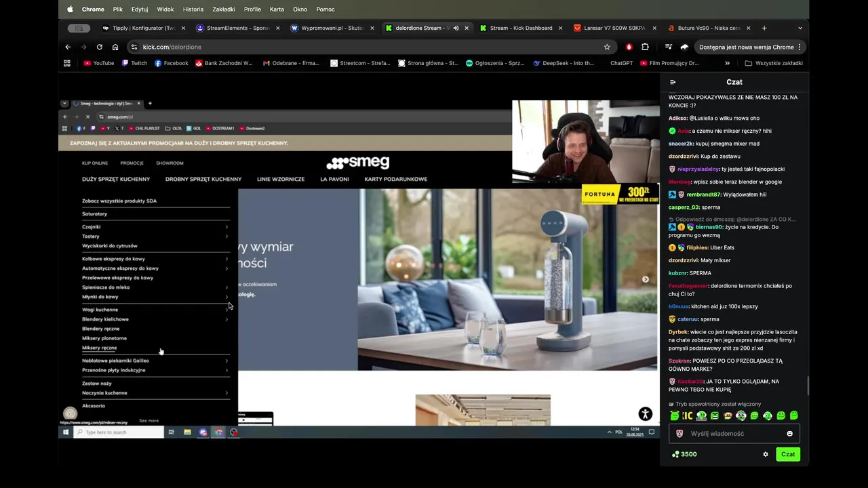Open the tab search chevron
868x488 pixels.
tap(800, 28)
